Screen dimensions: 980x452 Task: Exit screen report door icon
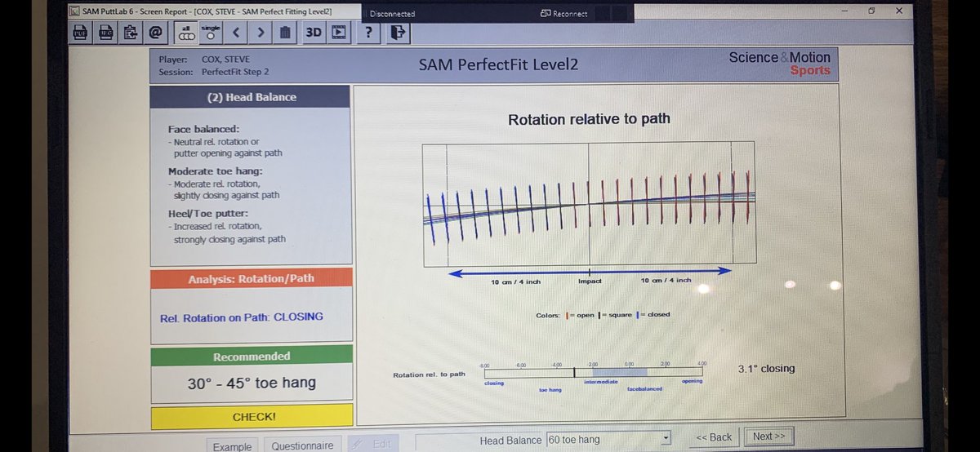click(398, 33)
